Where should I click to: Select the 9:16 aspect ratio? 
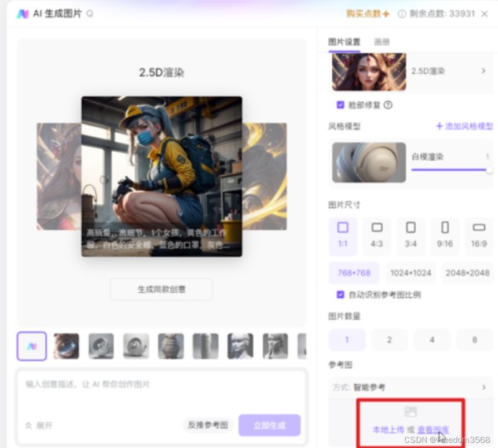pos(445,236)
